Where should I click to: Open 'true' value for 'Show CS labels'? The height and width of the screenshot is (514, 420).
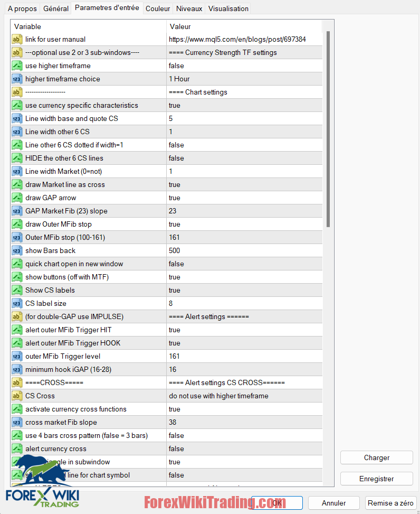tap(244, 290)
